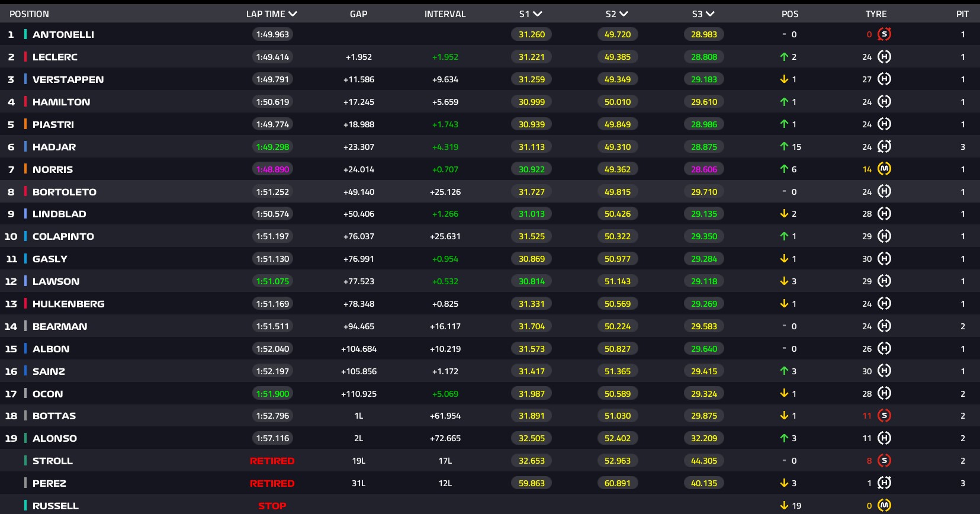This screenshot has height=514, width=980.
Task: Open the S2 sector dropdown chevron
Action: [624, 14]
